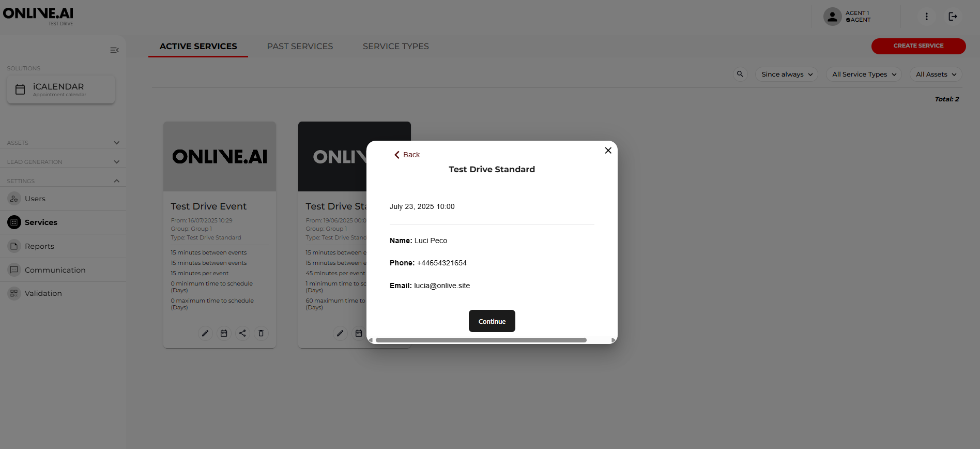980x449 pixels.
Task: Delete Test Drive Event using trash icon
Action: coord(261,333)
